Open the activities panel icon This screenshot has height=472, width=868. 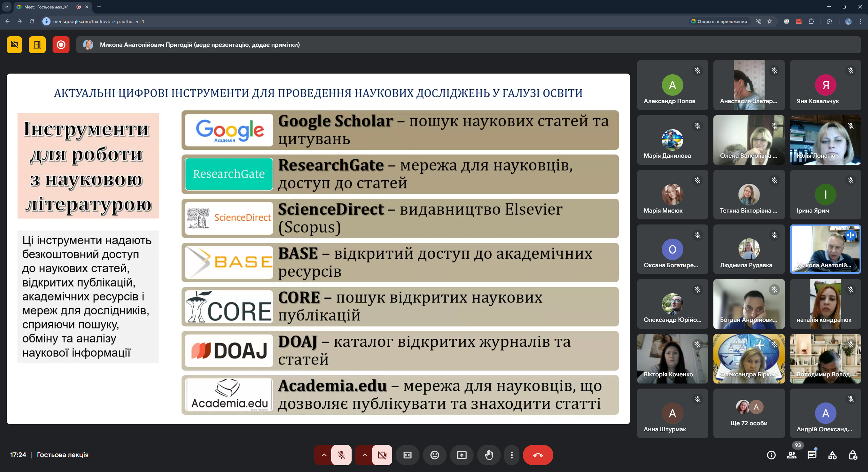[832, 455]
